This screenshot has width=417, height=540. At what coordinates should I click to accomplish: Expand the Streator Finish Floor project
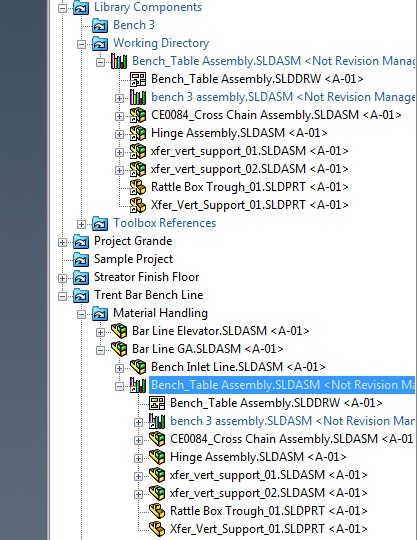tap(62, 278)
